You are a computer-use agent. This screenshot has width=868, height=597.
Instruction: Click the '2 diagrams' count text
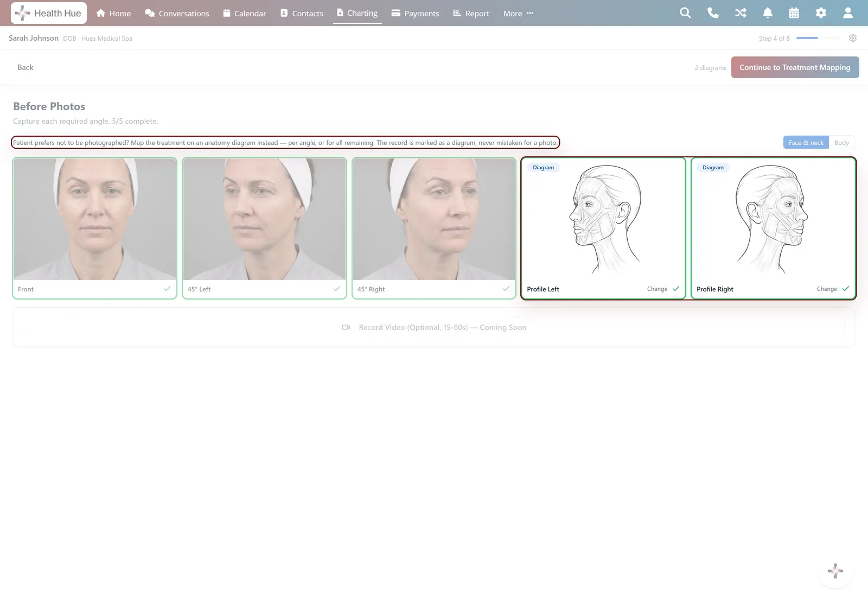[710, 68]
